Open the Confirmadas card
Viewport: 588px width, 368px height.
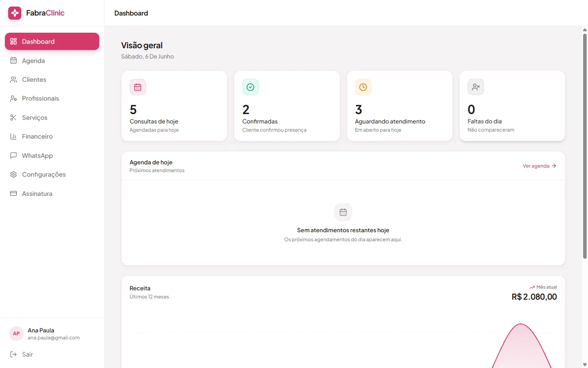tap(287, 106)
